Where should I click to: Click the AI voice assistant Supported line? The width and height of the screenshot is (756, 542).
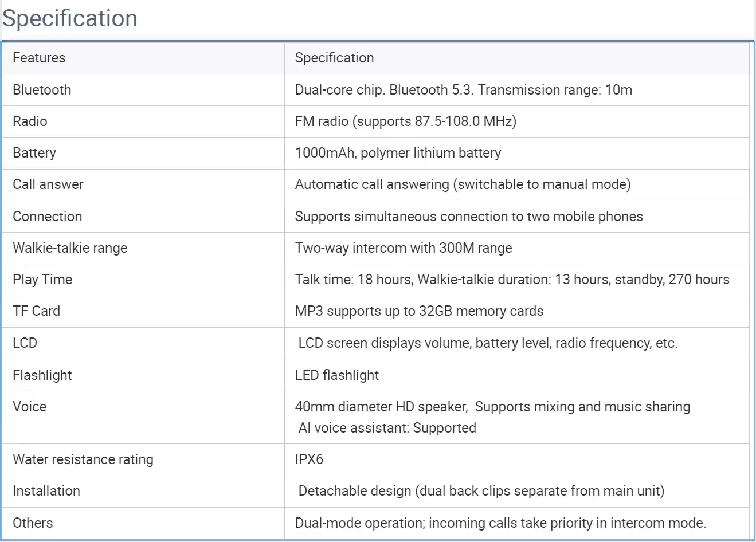pos(387,428)
